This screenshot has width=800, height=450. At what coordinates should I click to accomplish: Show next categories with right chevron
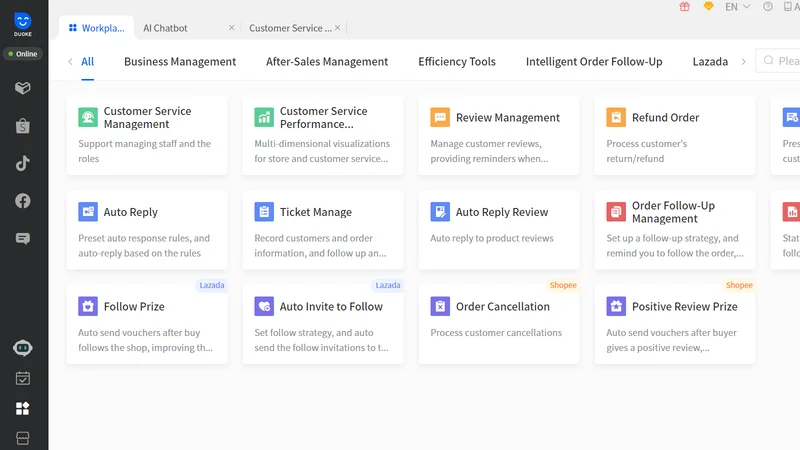pos(743,62)
